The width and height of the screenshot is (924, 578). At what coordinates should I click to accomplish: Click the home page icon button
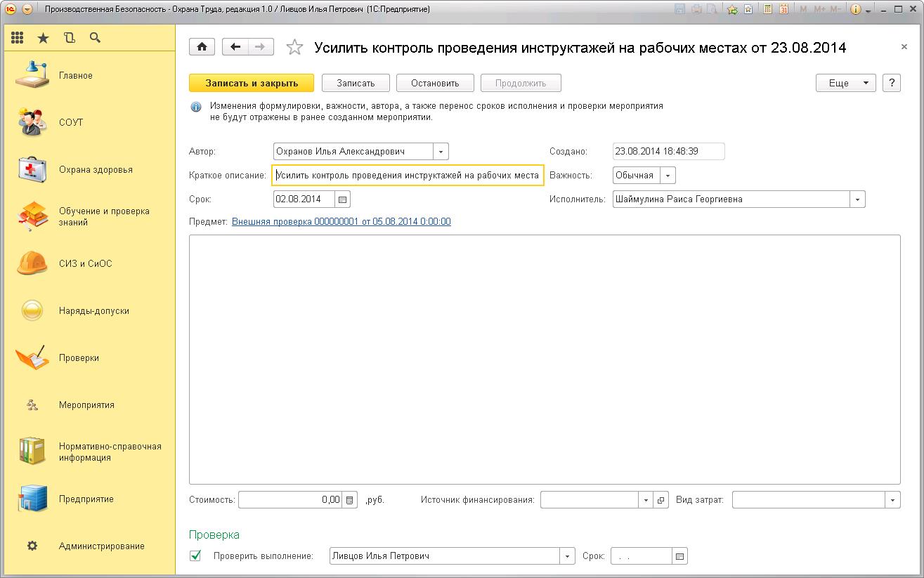[202, 47]
